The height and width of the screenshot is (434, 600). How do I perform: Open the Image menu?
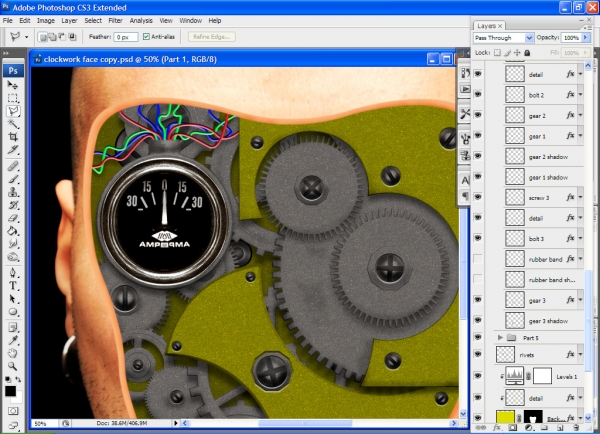46,21
